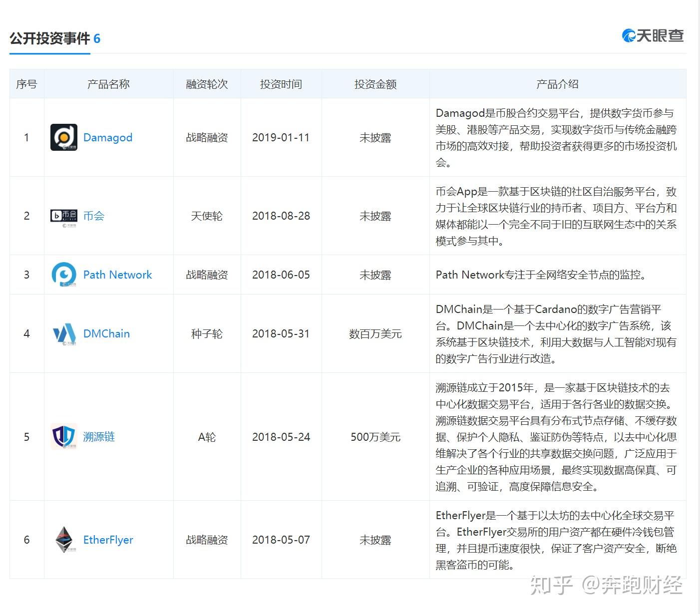Click the A轮 round cell
This screenshot has height=614, width=700.
pyautogui.click(x=207, y=437)
